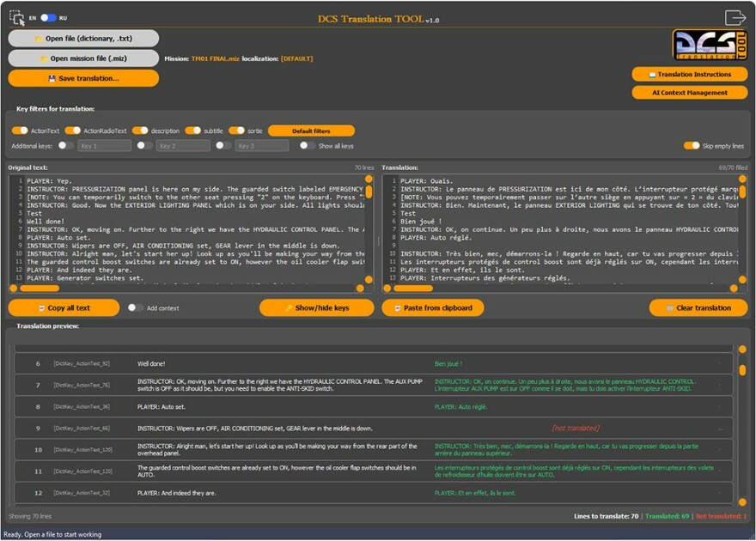Screen dimensions: 756x541
Task: Click Original text vertical scrollbar thumb
Action: click(369, 192)
